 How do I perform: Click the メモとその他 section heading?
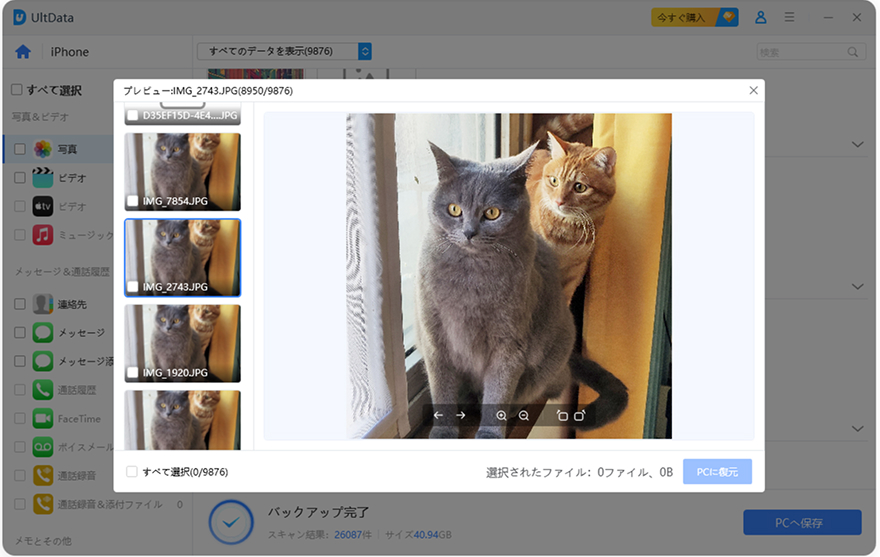coord(43,541)
